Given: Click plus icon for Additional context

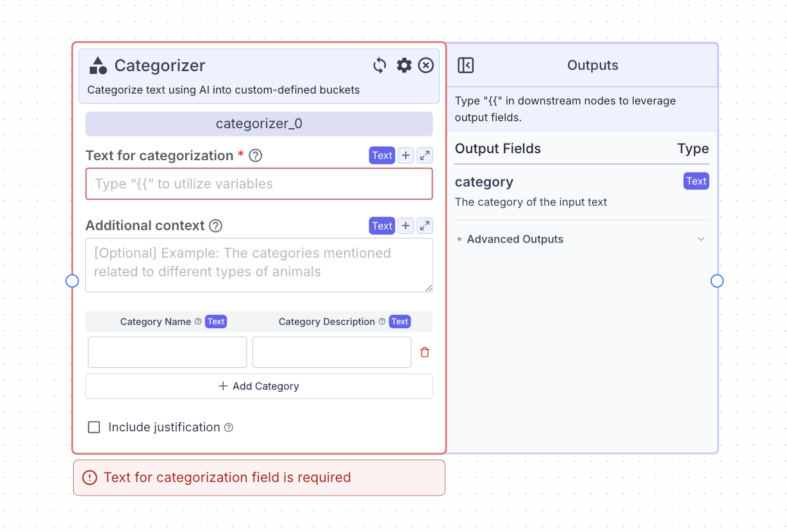Looking at the screenshot, I should tap(406, 226).
